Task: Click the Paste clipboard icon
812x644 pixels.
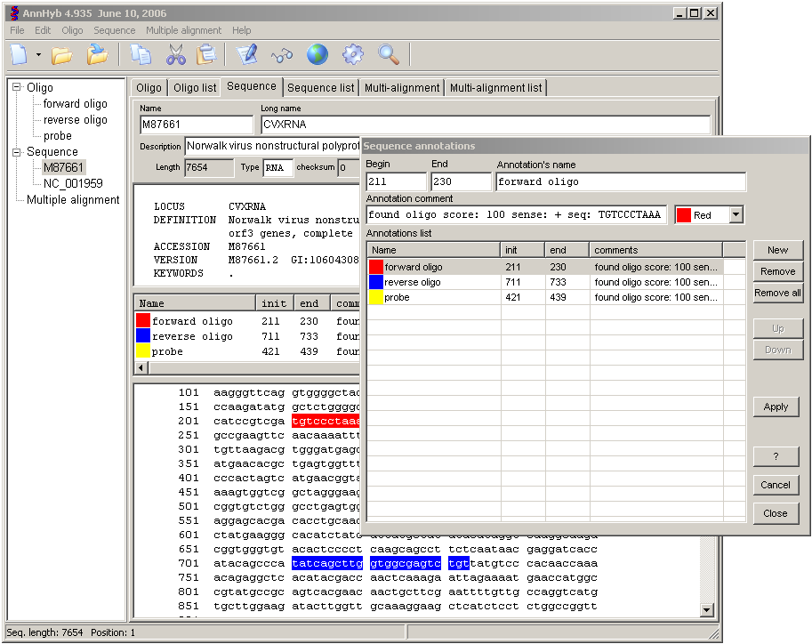Action: coord(206,55)
